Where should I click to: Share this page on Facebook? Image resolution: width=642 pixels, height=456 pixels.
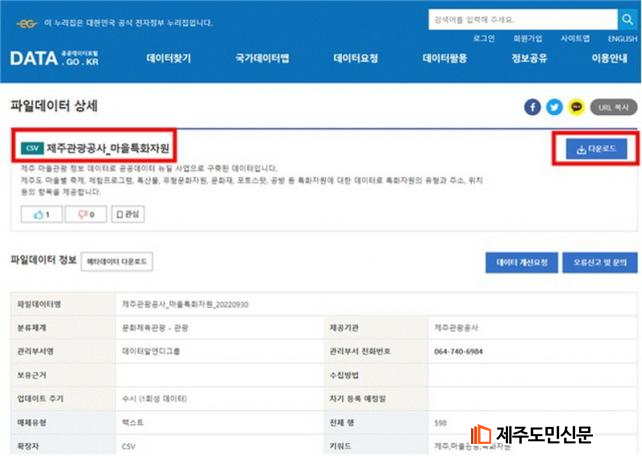[x=533, y=107]
